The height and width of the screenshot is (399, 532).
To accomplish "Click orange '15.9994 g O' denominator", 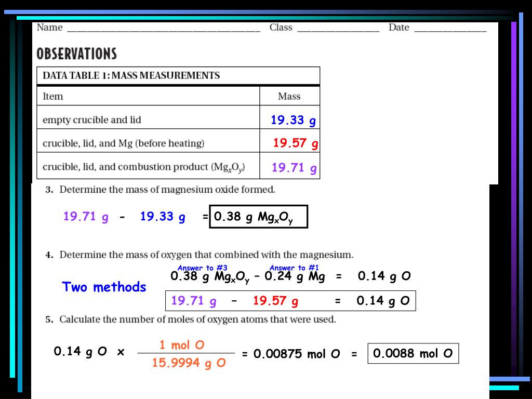I will coord(189,363).
